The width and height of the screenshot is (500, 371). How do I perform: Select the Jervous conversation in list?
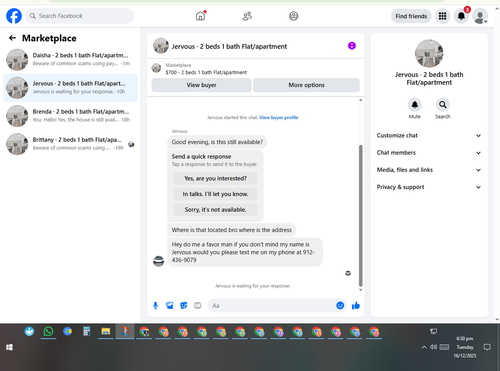coord(70,88)
